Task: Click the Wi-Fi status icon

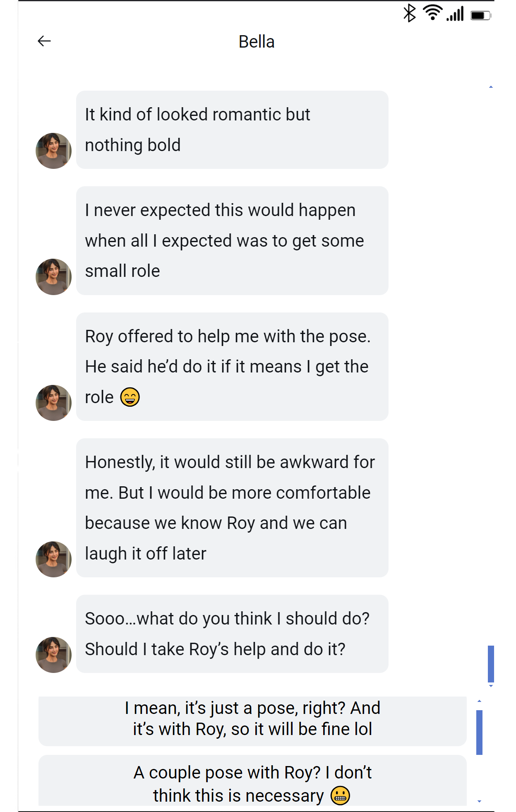Action: pyautogui.click(x=432, y=13)
